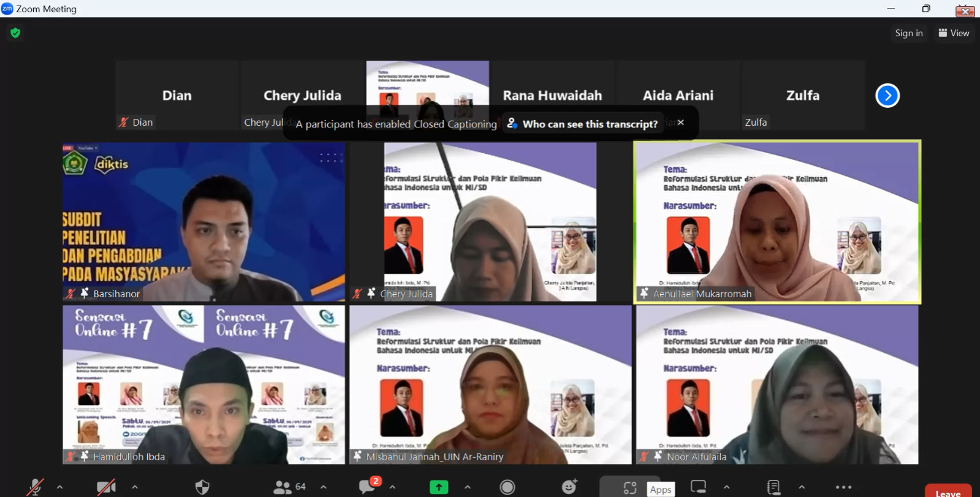Open the Notes icon
980x497 pixels.
pyautogui.click(x=773, y=487)
